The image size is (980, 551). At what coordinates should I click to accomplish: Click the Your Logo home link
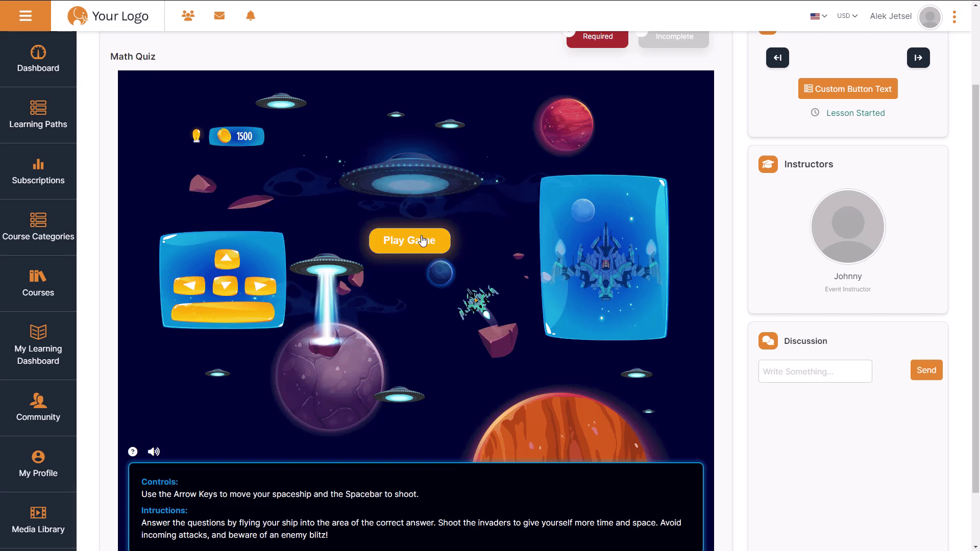coord(108,16)
